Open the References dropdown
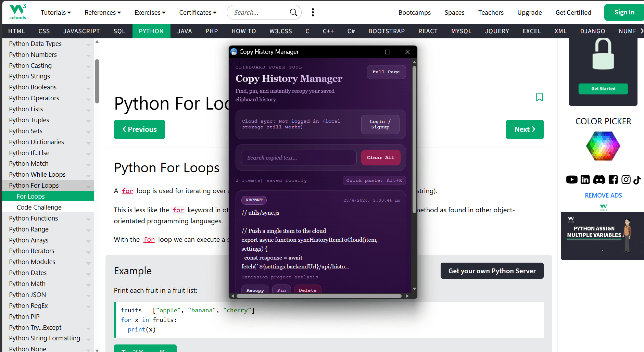644x352 pixels. (103, 12)
